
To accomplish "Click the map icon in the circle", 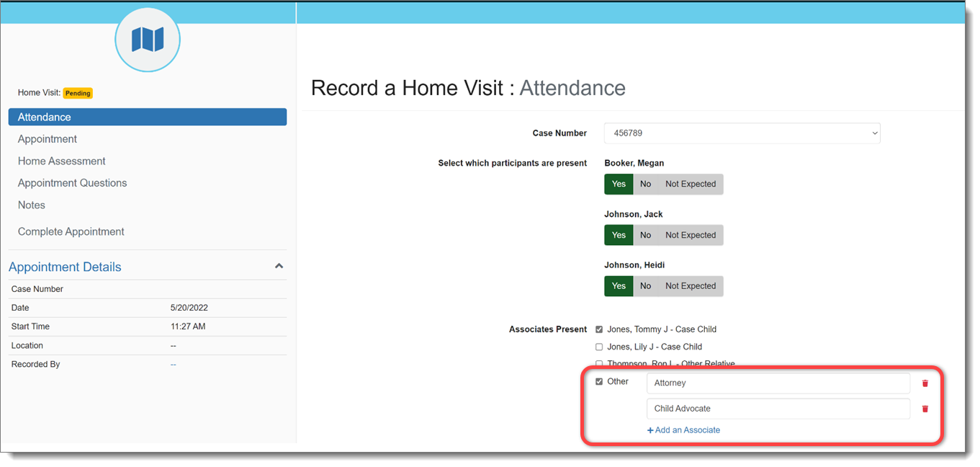I will [148, 39].
